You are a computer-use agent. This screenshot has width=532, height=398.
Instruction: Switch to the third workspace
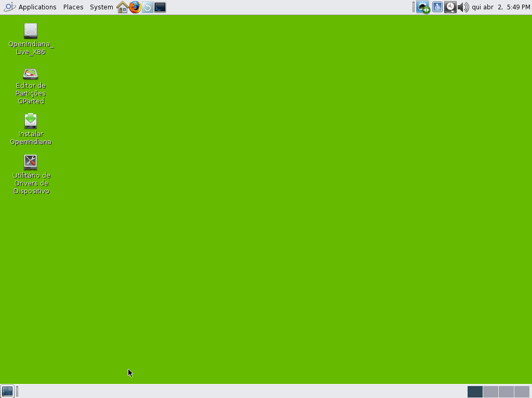point(506,392)
